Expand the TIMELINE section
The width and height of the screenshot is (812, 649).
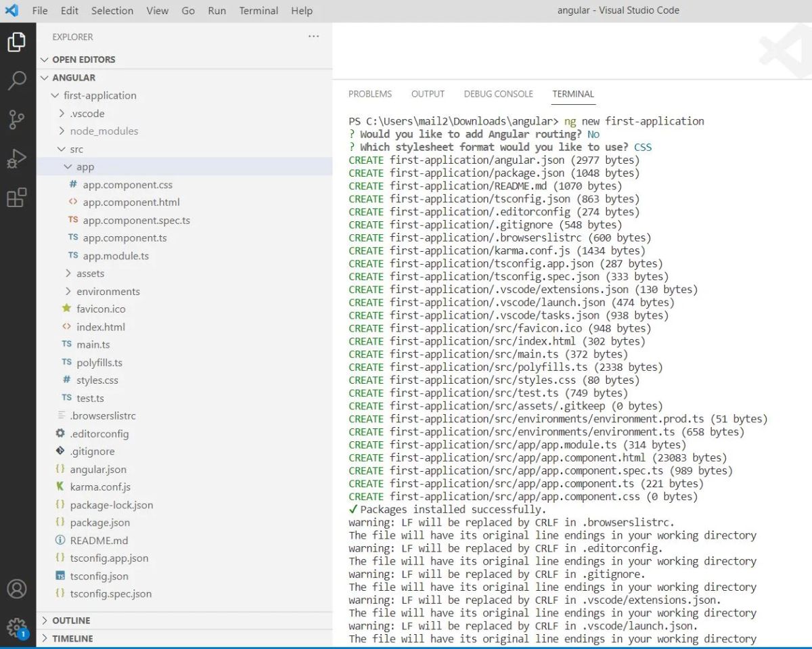184,638
